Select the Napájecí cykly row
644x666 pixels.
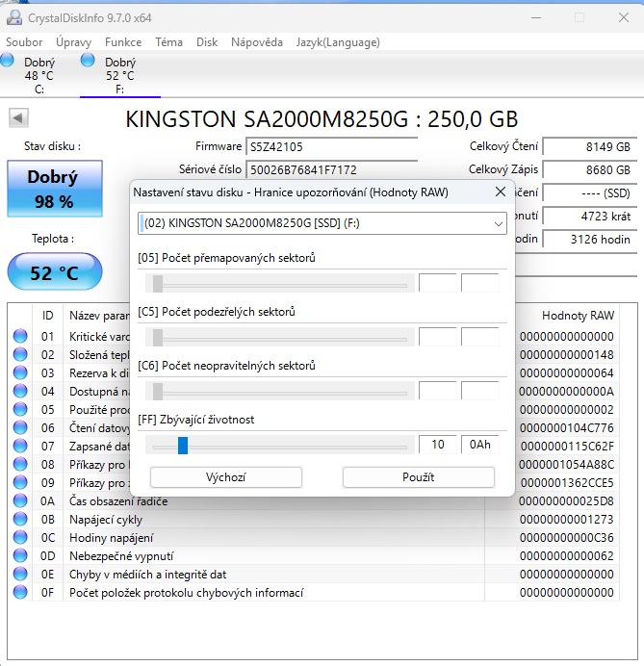(314, 519)
